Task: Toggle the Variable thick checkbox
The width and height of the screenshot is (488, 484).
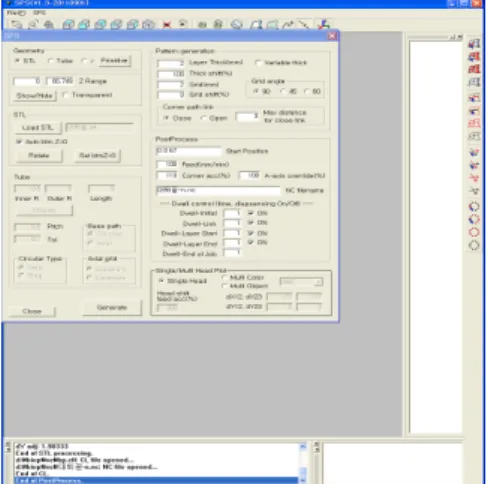Action: (x=258, y=63)
